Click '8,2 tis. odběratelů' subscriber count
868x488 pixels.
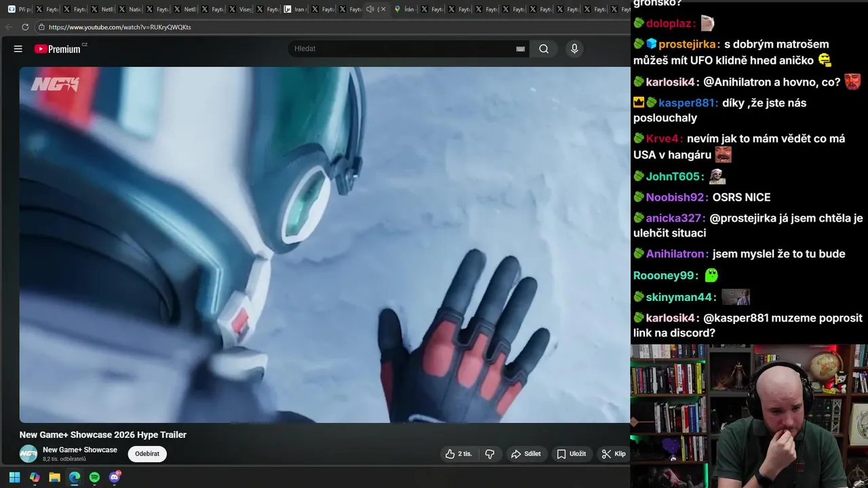(64, 460)
